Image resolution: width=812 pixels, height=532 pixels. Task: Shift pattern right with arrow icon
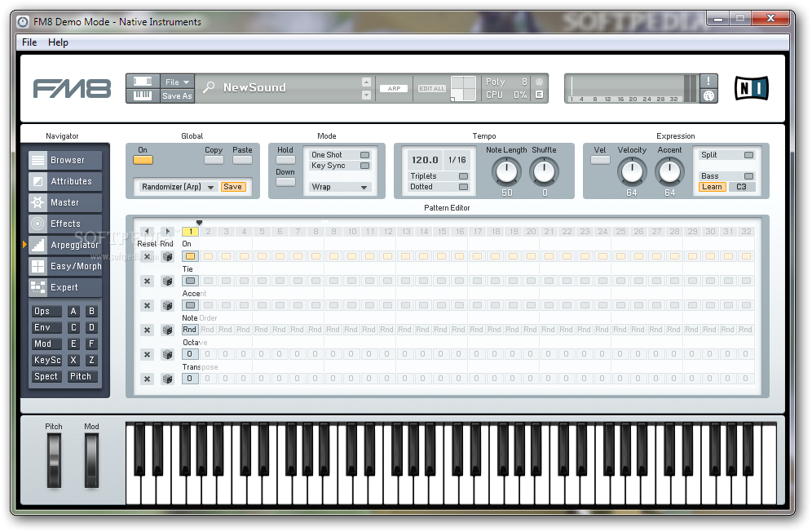(167, 231)
